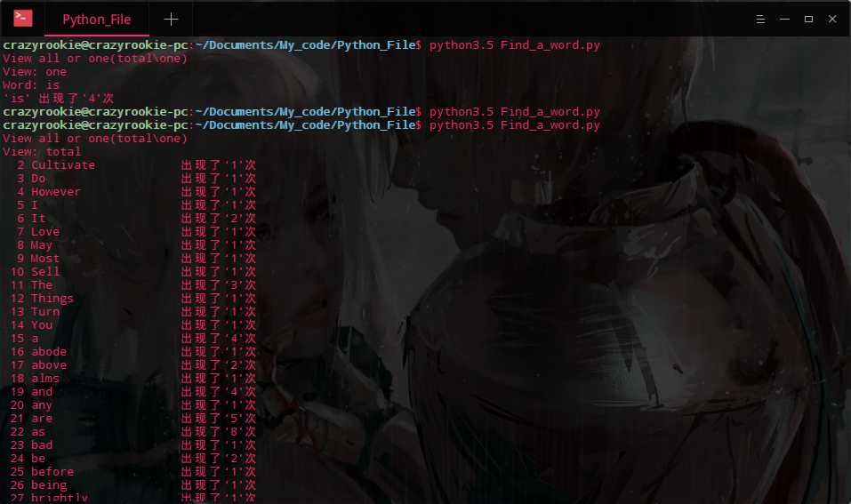851x504 pixels.
Task: Click the word 'bad' in row 23
Action: pyautogui.click(x=42, y=444)
